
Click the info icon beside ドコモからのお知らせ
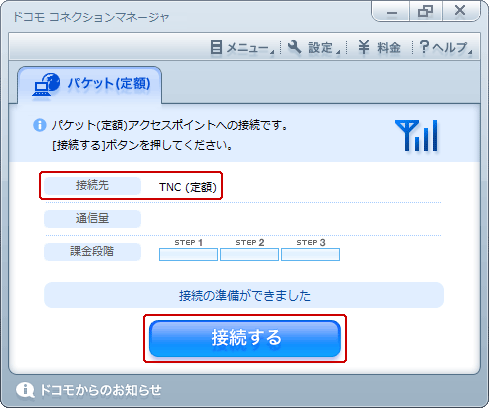click(x=25, y=390)
